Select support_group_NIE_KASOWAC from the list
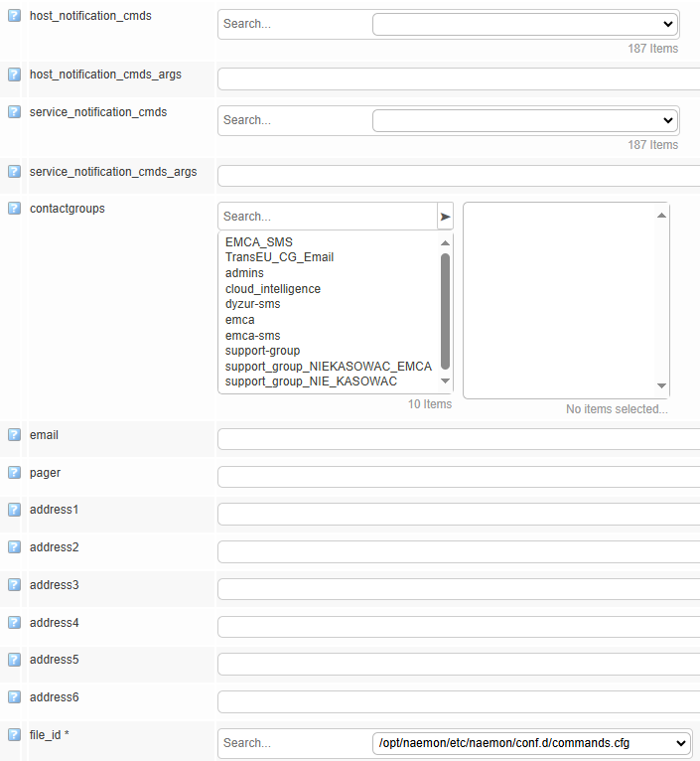Screen dimensions: 700x761 [311, 381]
